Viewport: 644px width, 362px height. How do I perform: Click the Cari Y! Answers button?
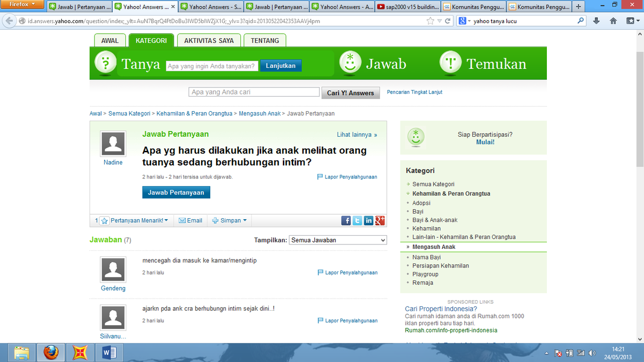[351, 93]
